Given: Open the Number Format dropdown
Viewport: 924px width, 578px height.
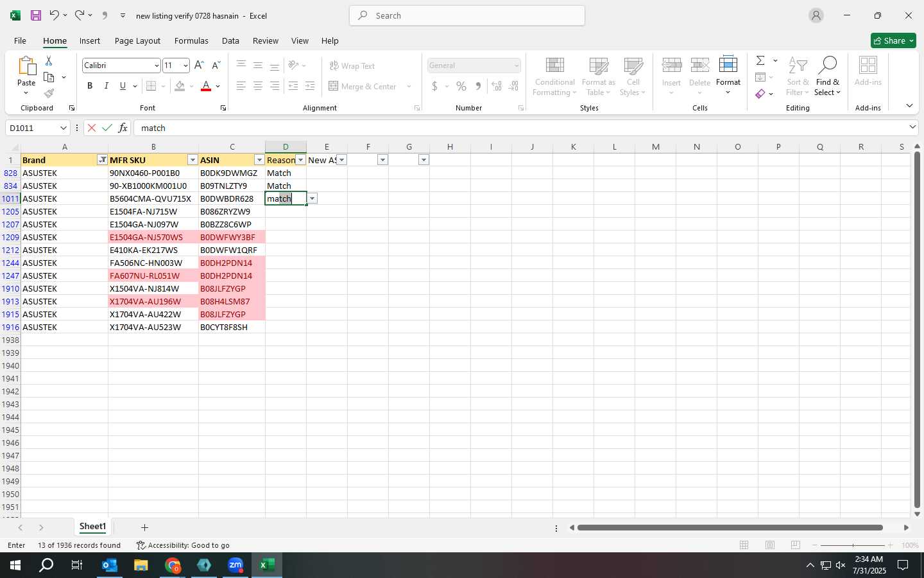Looking at the screenshot, I should 516,66.
